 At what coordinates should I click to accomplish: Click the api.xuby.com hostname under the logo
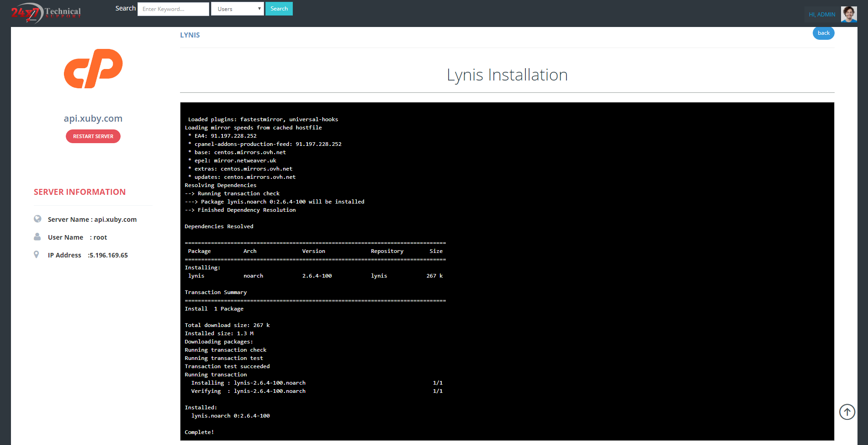coord(93,118)
